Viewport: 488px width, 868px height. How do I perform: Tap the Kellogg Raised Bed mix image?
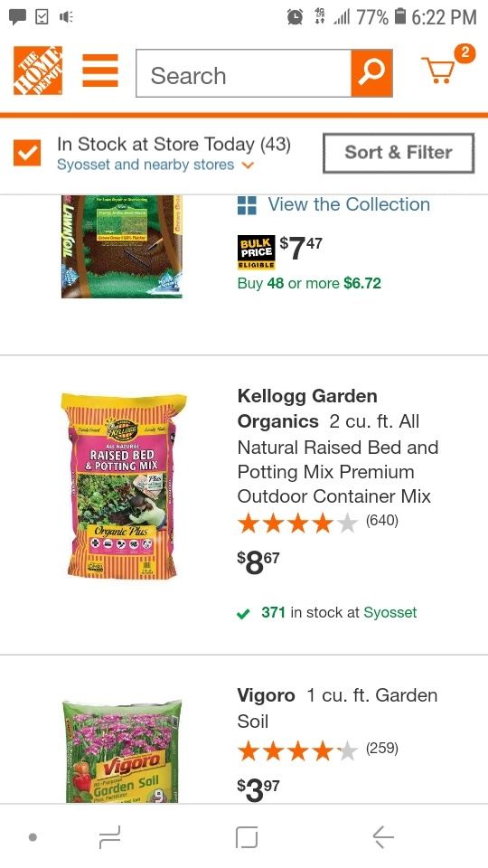[124, 486]
